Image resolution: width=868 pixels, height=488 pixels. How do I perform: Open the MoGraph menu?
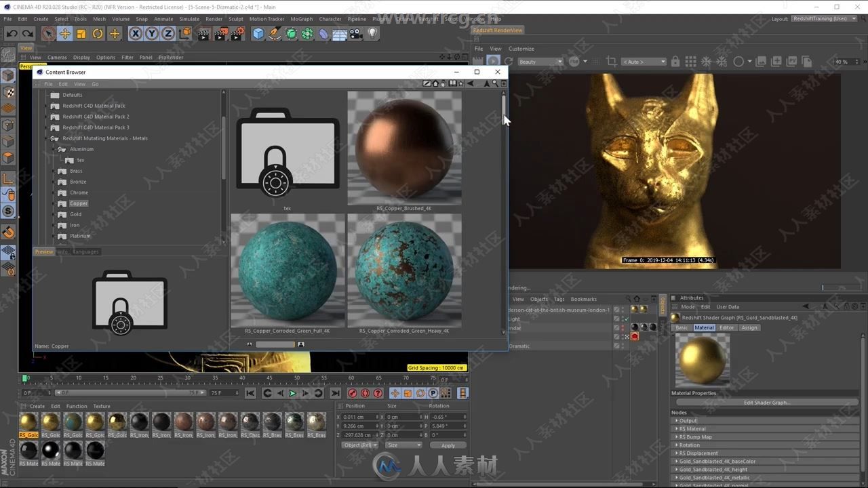click(x=302, y=19)
